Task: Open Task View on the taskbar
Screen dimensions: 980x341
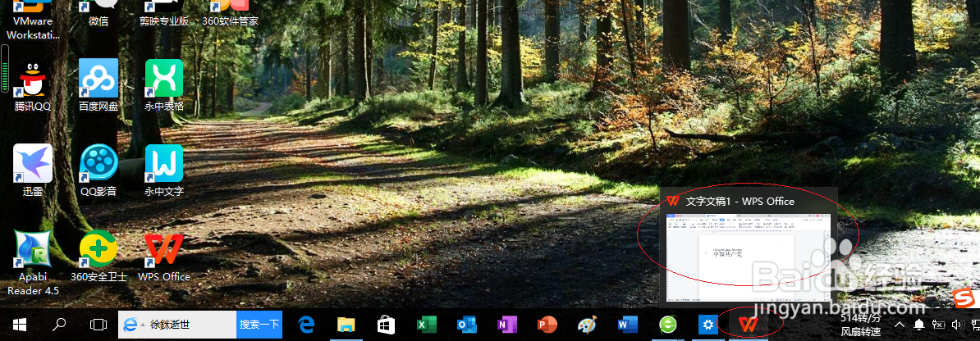Action: [x=98, y=325]
